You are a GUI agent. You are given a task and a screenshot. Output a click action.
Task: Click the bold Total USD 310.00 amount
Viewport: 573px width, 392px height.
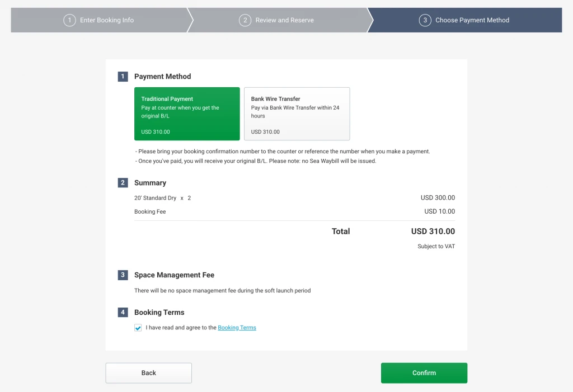433,232
